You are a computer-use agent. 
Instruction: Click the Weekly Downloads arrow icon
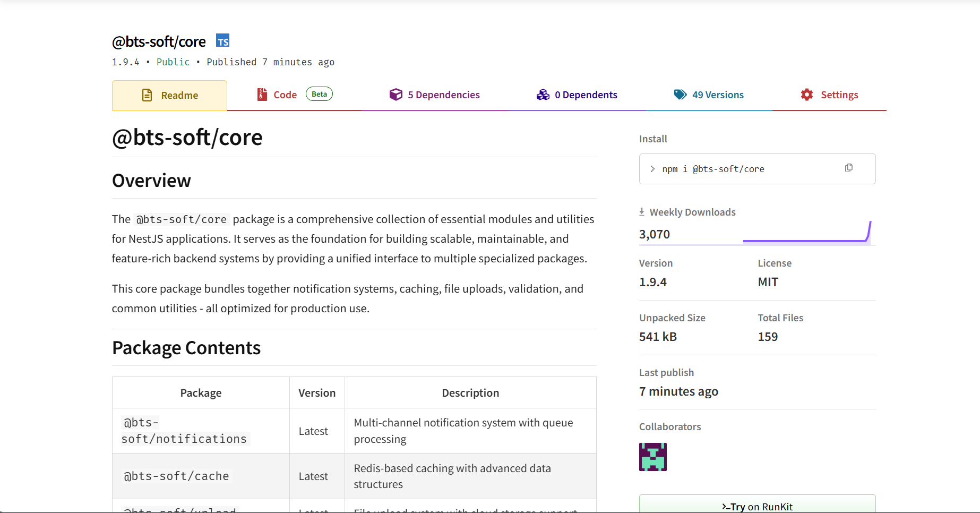(x=642, y=212)
